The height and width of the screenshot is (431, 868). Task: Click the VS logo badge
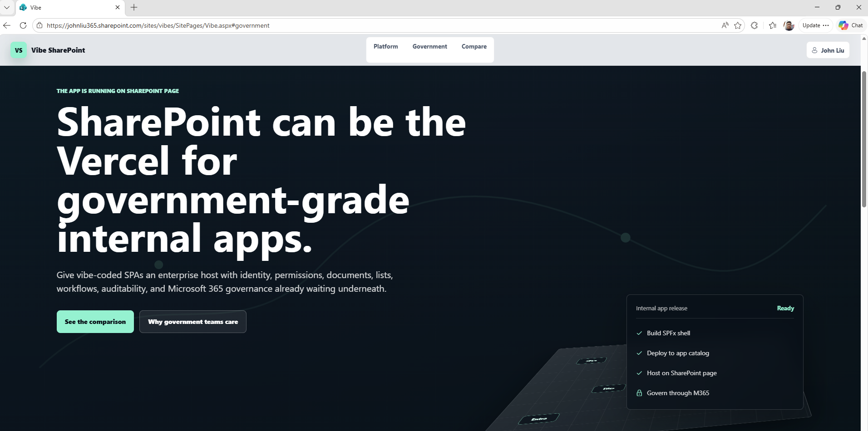pyautogui.click(x=19, y=50)
